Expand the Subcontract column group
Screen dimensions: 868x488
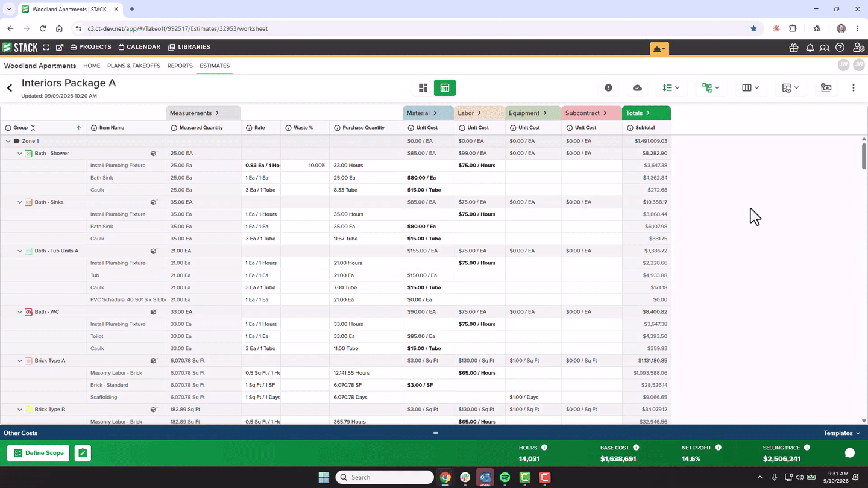pos(605,113)
